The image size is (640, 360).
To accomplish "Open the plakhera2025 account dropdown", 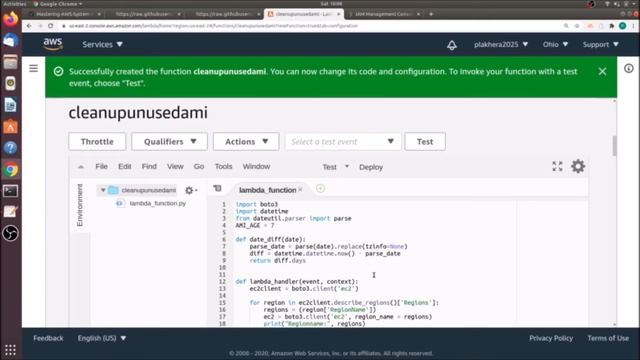I will pos(501,44).
